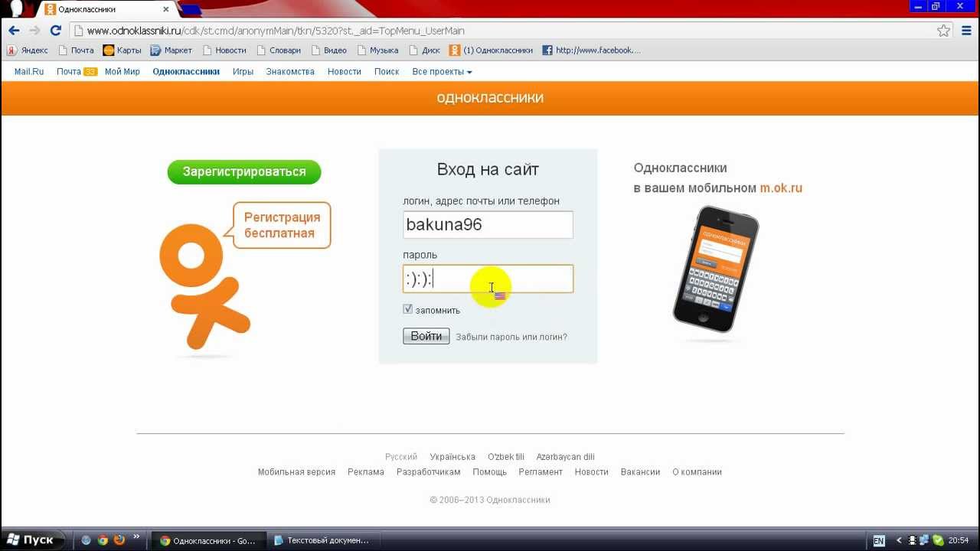
Task: Switch language to O'zbek tili
Action: click(x=506, y=457)
